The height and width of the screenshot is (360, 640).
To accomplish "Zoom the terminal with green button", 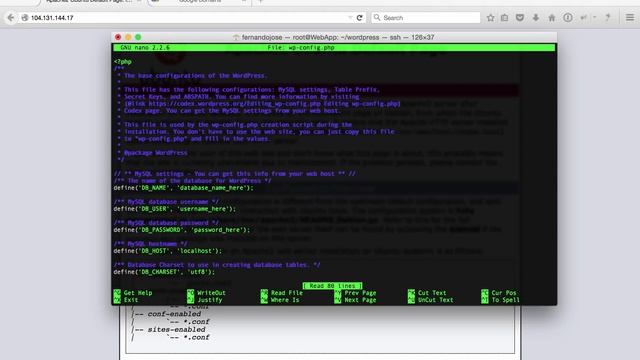I will point(138,37).
